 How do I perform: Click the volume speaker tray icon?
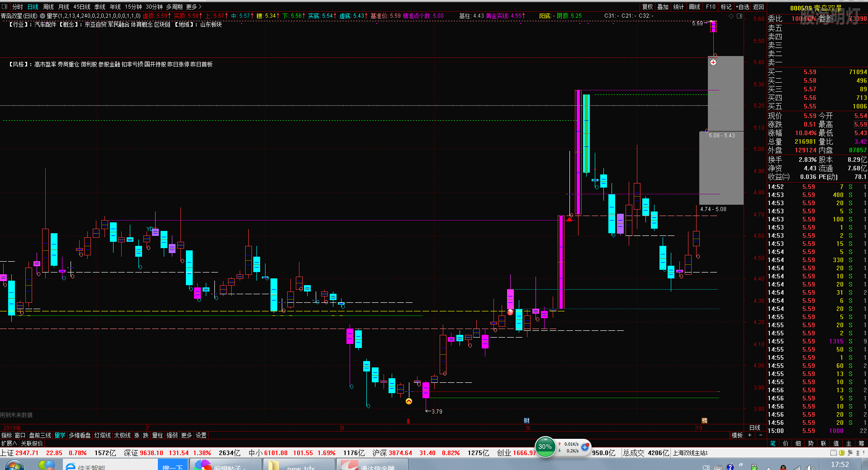tap(810, 467)
